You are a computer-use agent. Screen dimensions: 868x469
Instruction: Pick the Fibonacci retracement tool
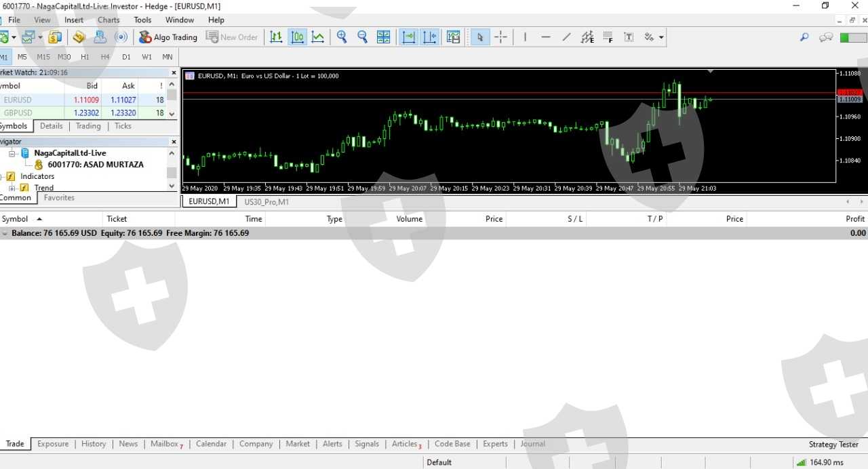tap(608, 37)
